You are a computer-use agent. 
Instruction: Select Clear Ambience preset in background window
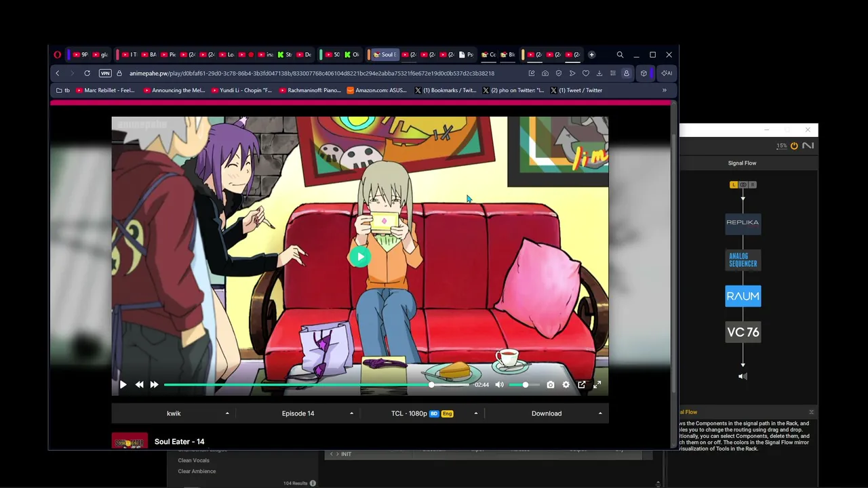pos(197,471)
